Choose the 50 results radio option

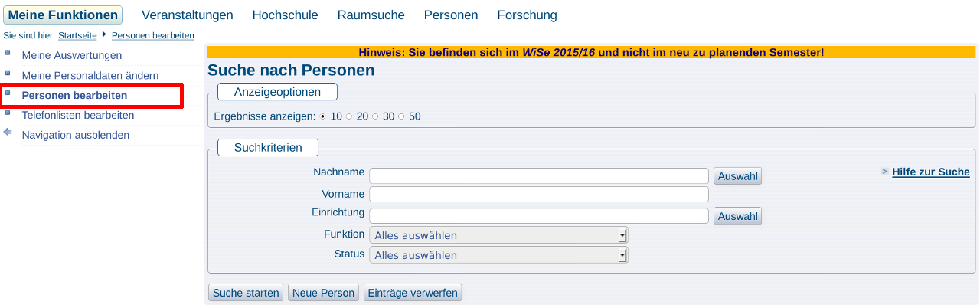401,116
